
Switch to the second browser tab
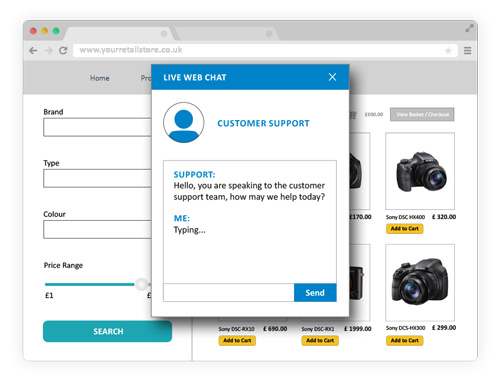pyautogui.click(x=227, y=34)
